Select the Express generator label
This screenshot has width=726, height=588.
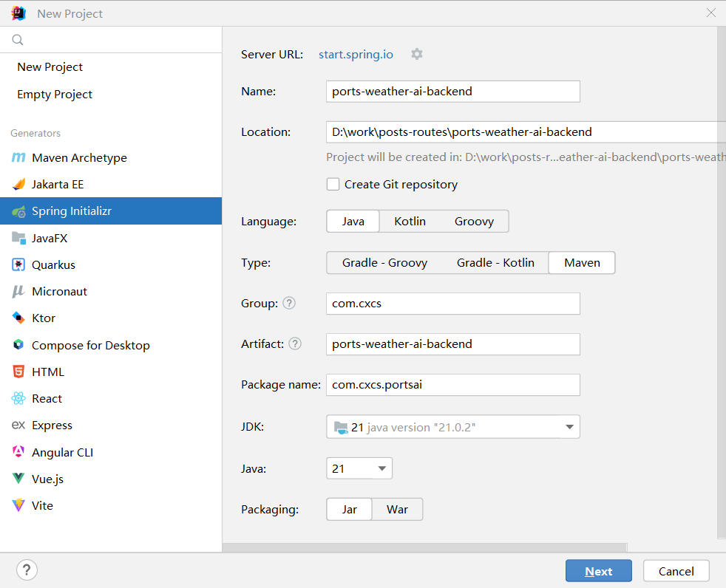click(52, 425)
